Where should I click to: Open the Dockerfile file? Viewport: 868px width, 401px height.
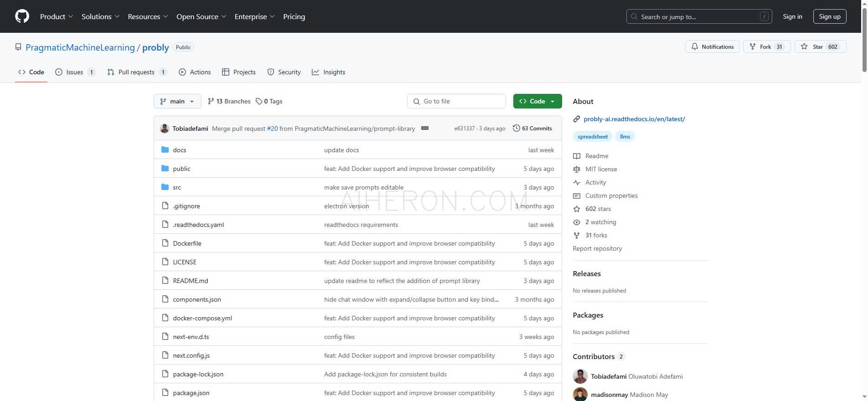pos(187,243)
